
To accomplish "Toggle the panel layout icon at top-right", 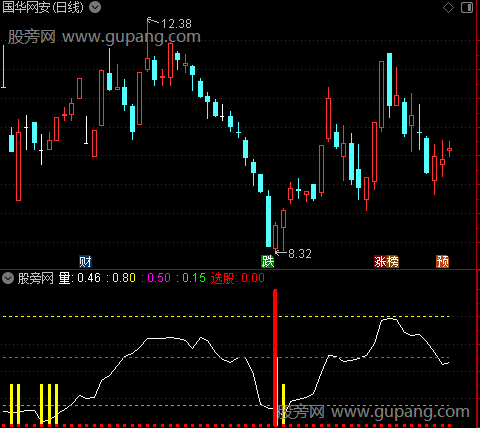I will (467, 7).
